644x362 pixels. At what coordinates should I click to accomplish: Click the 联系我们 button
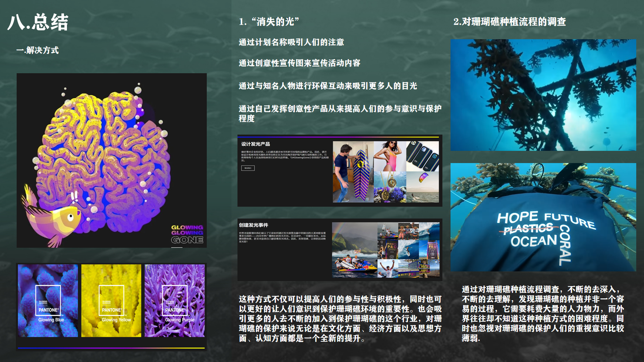tap(248, 168)
